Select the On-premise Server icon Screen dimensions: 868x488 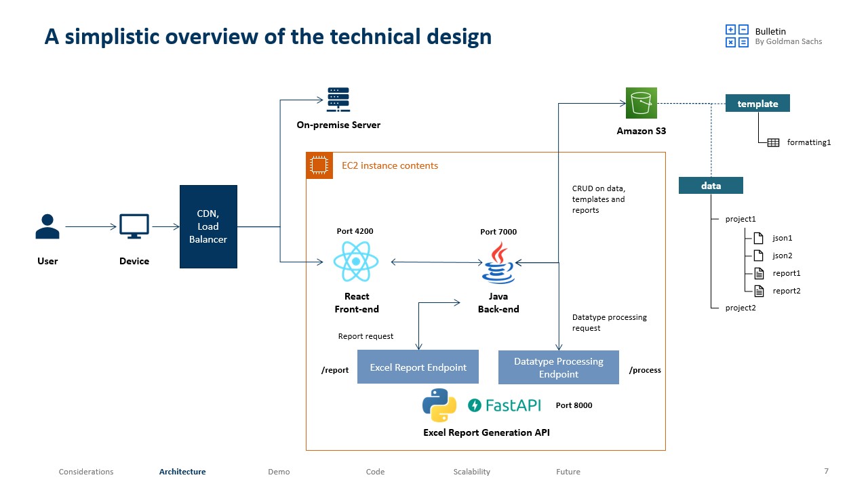point(338,100)
